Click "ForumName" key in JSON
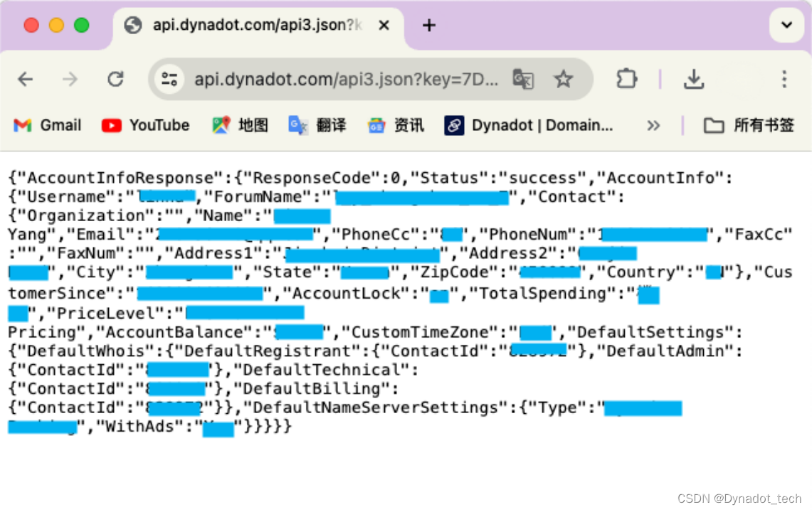Screen dimensions: 812x512 [x=258, y=197]
